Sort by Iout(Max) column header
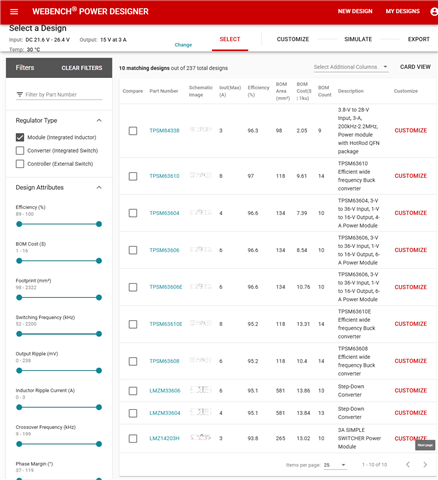This screenshot has width=438, height=480. (230, 91)
